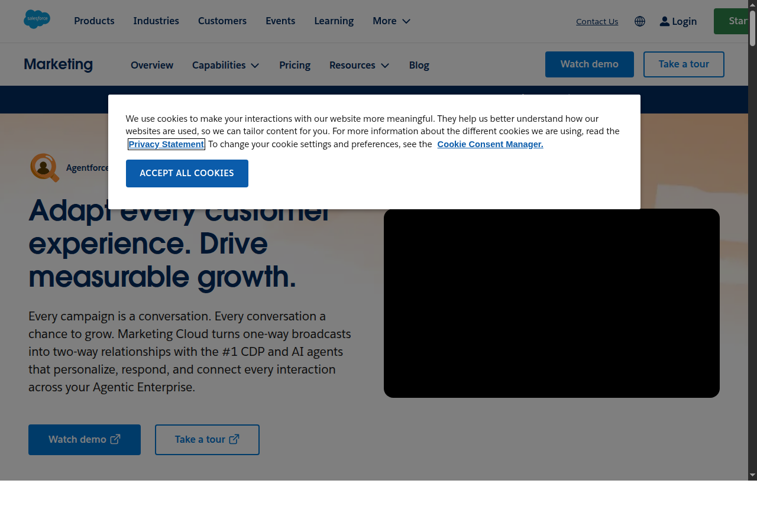Viewport: 757px width, 532px height.
Task: Click the Login person icon
Action: pos(665,21)
